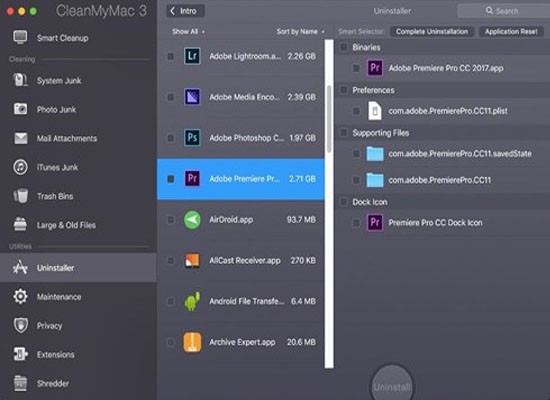Click Adobe Photoshop Ps app icon
Image resolution: width=550 pixels, height=400 pixels.
[x=192, y=138]
